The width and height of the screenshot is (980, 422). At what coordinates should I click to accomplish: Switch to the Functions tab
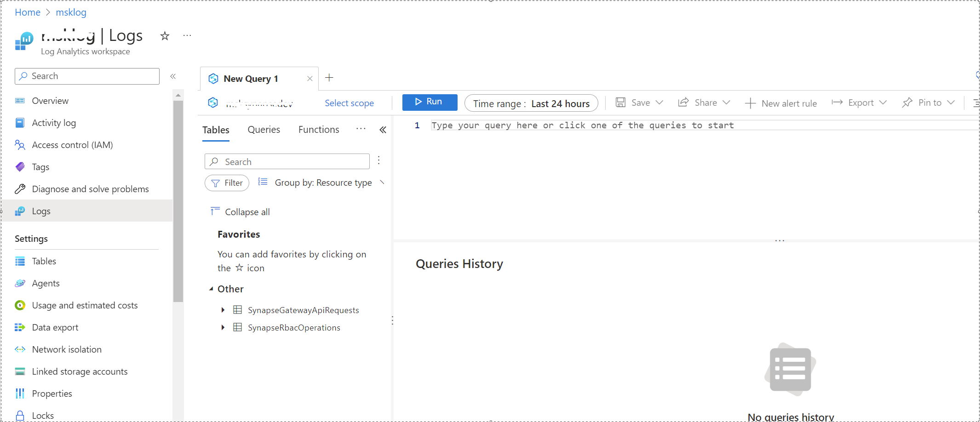(319, 130)
